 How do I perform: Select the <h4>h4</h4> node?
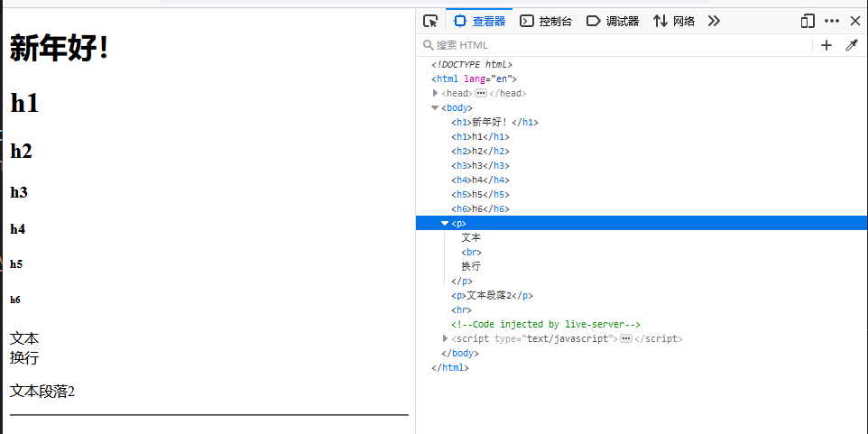click(480, 180)
